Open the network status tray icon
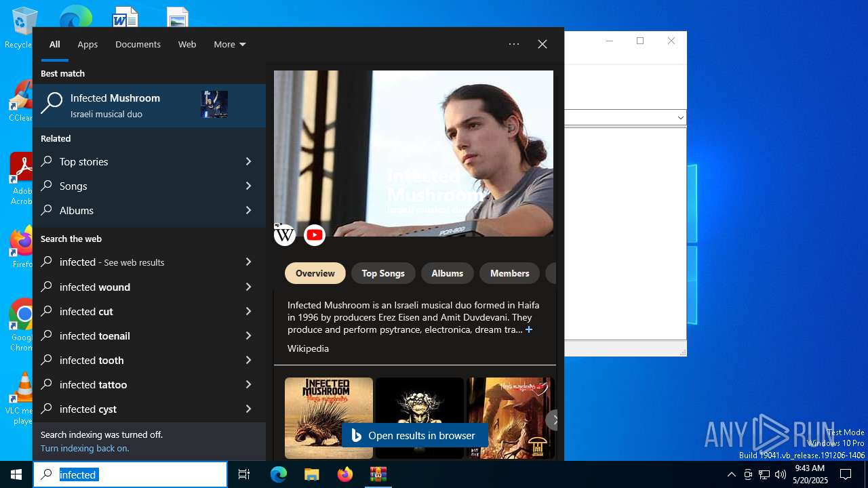The height and width of the screenshot is (488, 868). click(764, 474)
